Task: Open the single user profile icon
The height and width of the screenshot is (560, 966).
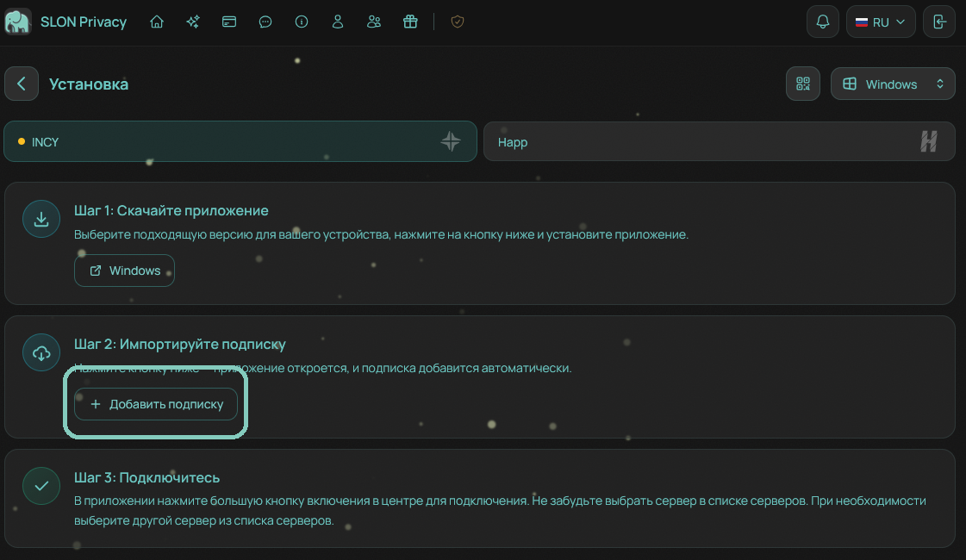Action: 338,22
